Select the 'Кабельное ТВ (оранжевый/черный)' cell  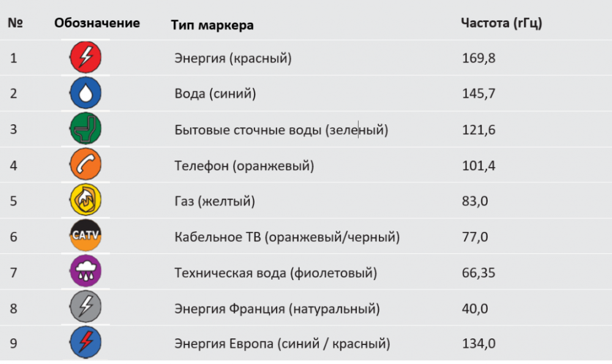(287, 237)
